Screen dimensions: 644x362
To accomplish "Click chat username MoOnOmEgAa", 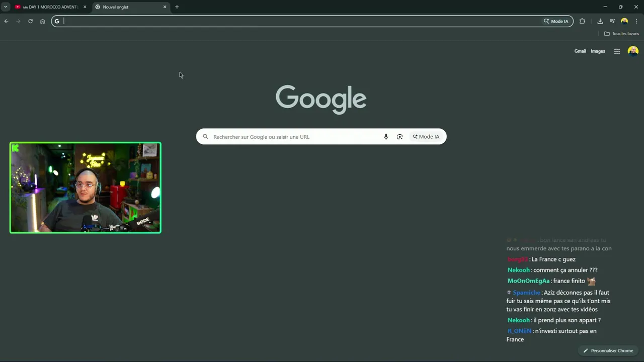I will tap(528, 281).
